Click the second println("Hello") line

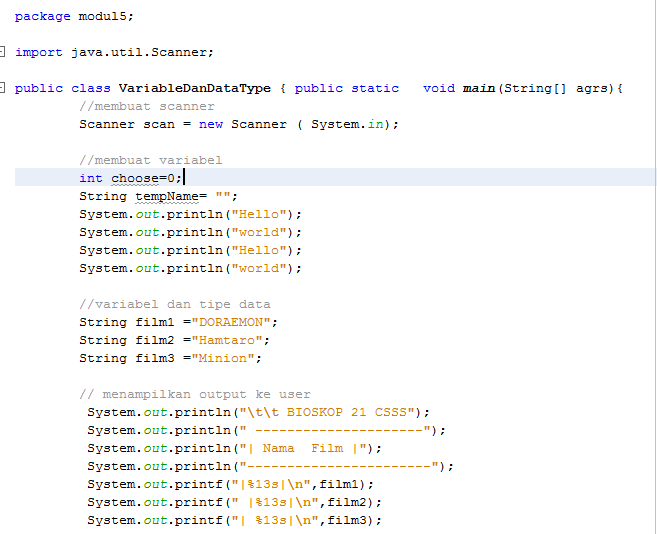pos(191,250)
